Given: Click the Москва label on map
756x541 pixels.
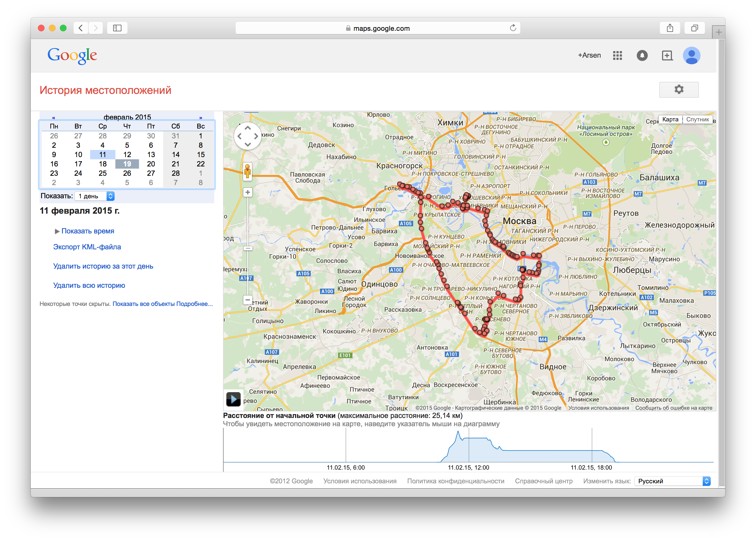Looking at the screenshot, I should (519, 221).
